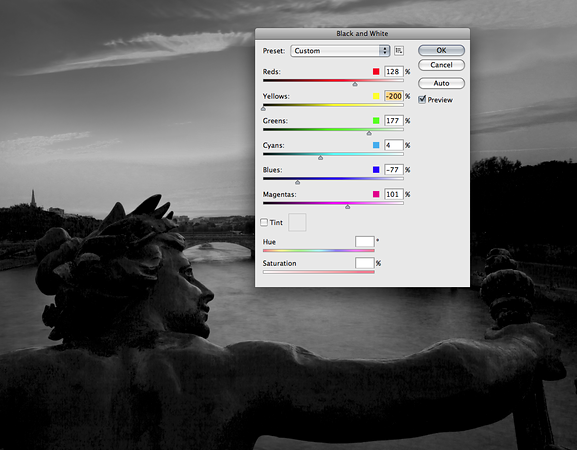Enable the Tint checkbox

tap(264, 222)
